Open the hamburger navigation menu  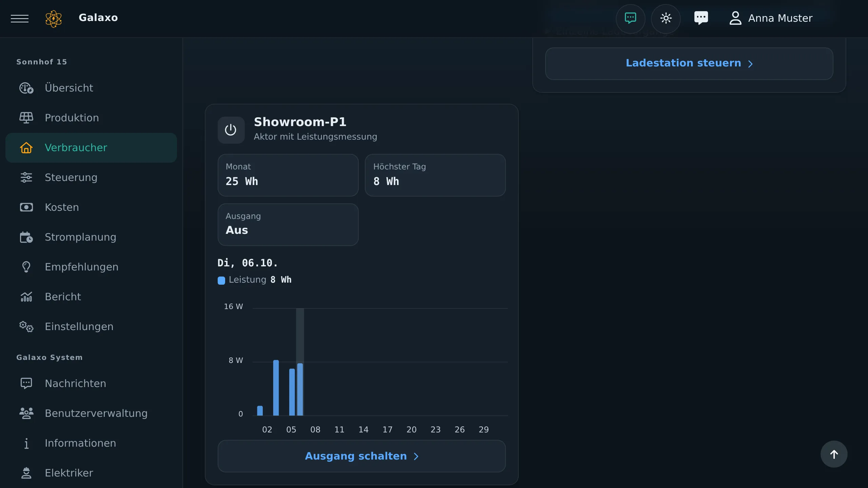point(20,18)
